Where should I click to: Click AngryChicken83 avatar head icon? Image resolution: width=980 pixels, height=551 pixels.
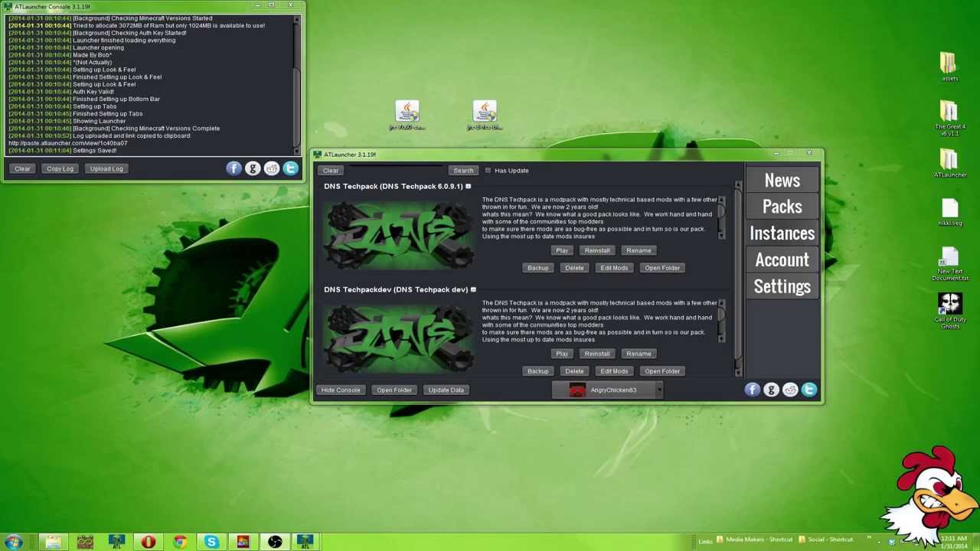coord(577,390)
